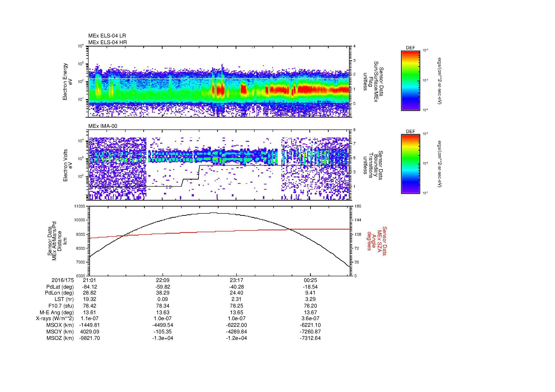This screenshot has height=392, width=555.
Task: Click the date label '2016/175'
Action: (x=63, y=280)
